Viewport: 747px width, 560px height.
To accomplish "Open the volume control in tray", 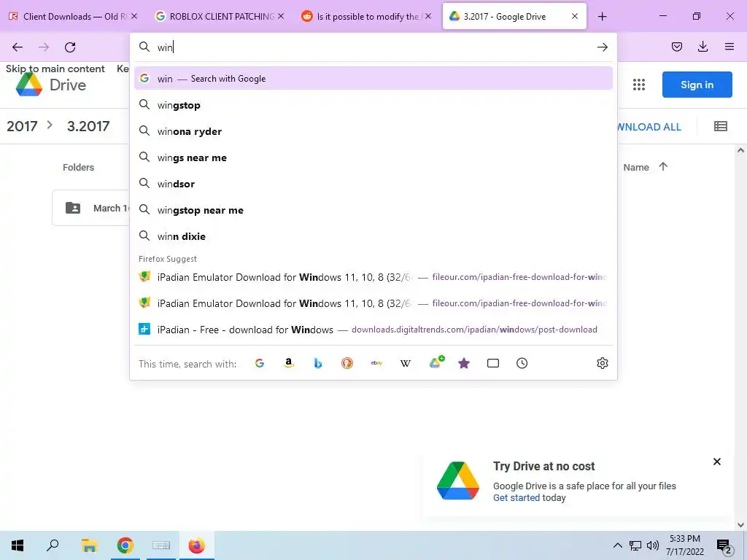I will click(653, 545).
